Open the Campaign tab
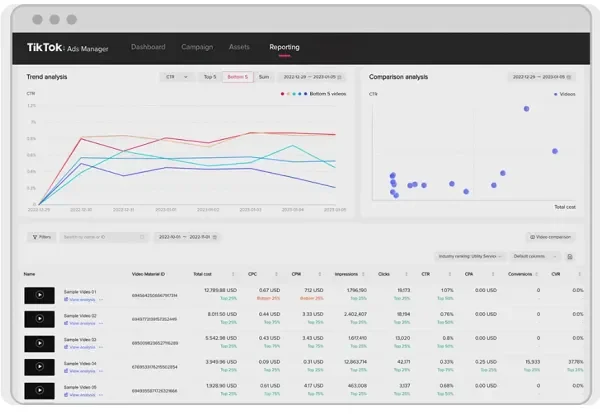Image resolution: width=600 pixels, height=414 pixels. coord(197,47)
